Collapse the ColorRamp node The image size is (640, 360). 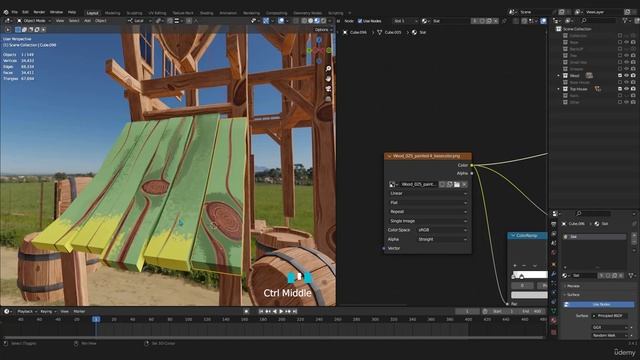tap(513, 236)
